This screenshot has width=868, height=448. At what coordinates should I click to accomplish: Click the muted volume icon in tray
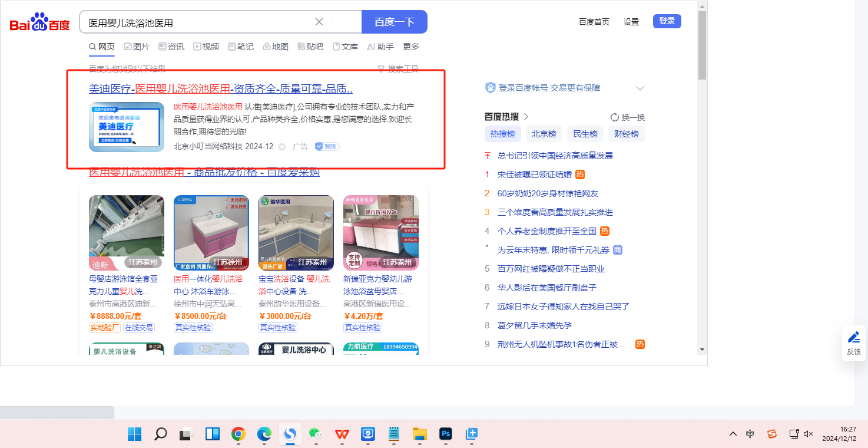click(809, 434)
